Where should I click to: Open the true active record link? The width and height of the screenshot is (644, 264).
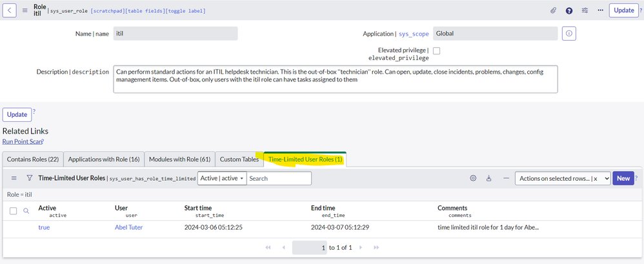(44, 227)
